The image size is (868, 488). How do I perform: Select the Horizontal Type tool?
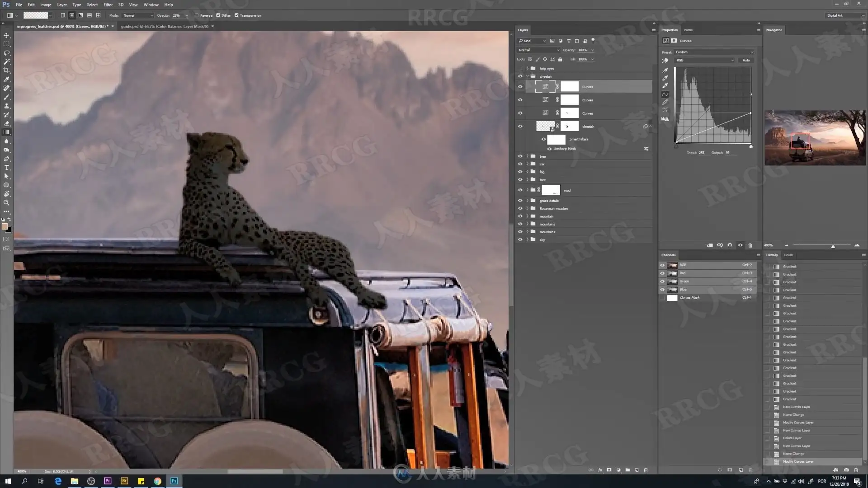(6, 168)
